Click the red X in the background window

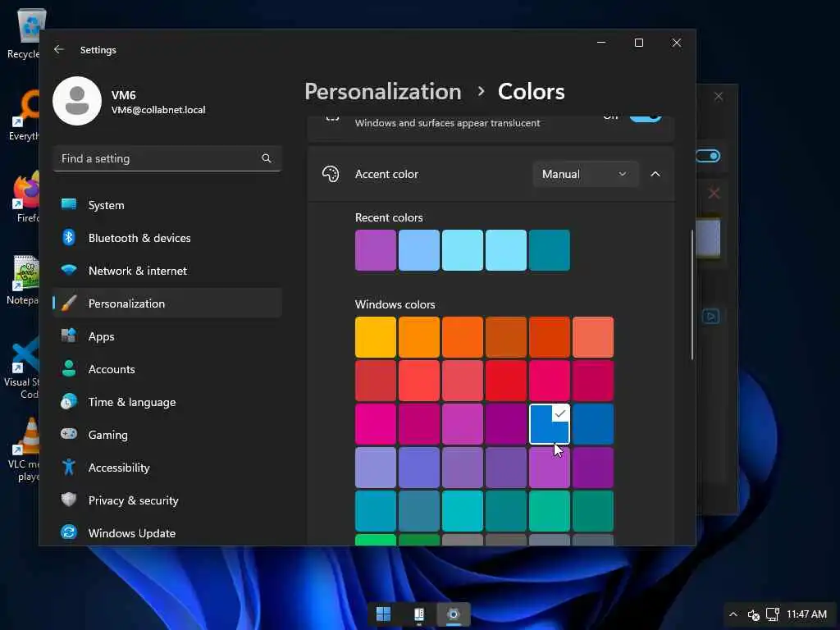coord(714,193)
